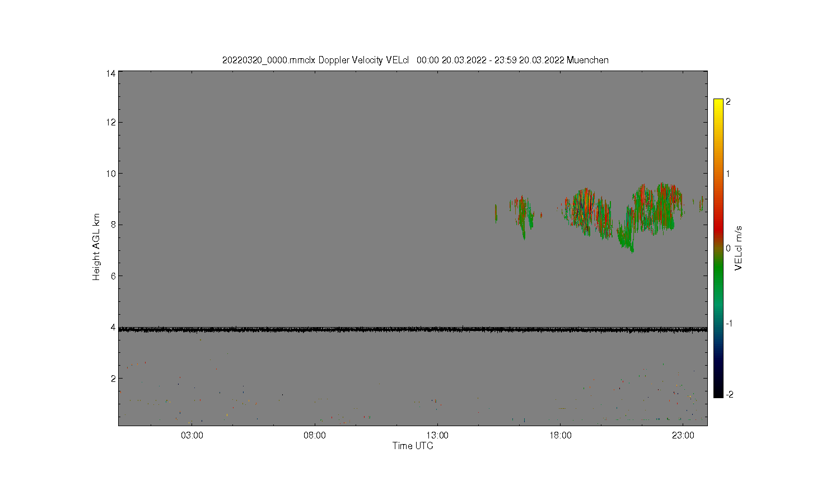Click the colorbar value '0' label
Screen dimensions: 840x504
[x=728, y=249]
